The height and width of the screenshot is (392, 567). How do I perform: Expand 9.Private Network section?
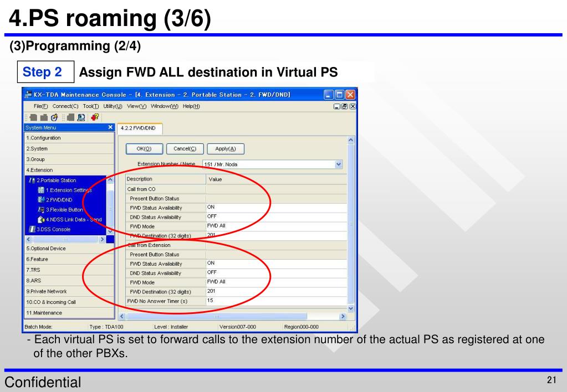tap(69, 291)
